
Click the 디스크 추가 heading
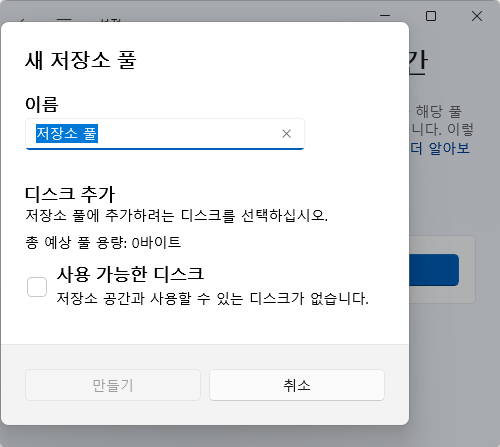70,194
